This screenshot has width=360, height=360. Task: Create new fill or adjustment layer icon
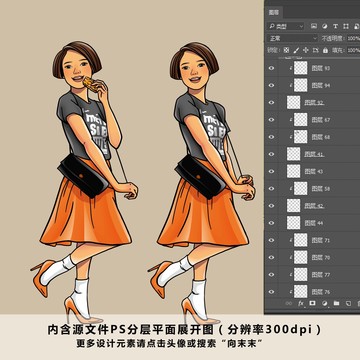tap(324, 303)
